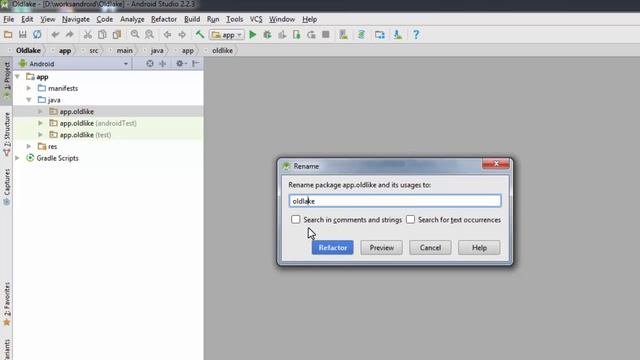Collapse the java folder
The width and height of the screenshot is (640, 360).
tap(29, 100)
